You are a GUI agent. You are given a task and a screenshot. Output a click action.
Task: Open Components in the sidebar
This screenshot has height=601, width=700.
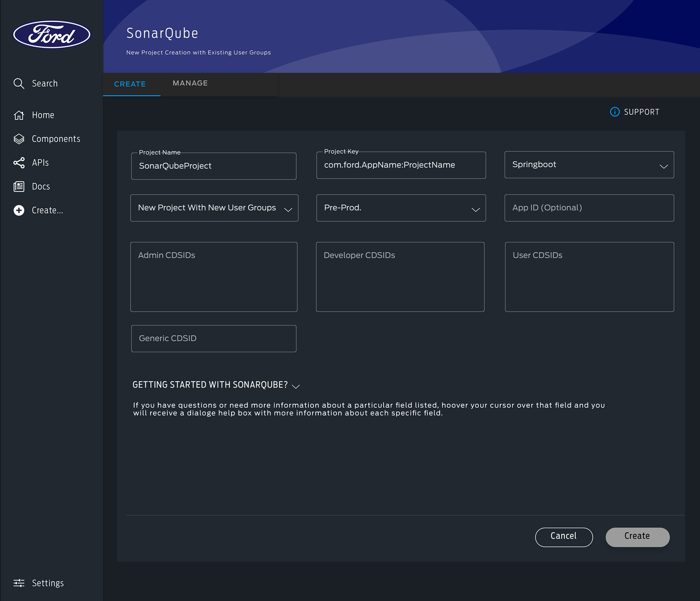point(47,139)
